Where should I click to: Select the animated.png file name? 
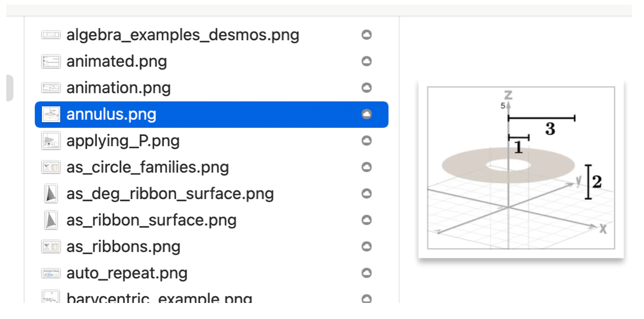click(116, 61)
